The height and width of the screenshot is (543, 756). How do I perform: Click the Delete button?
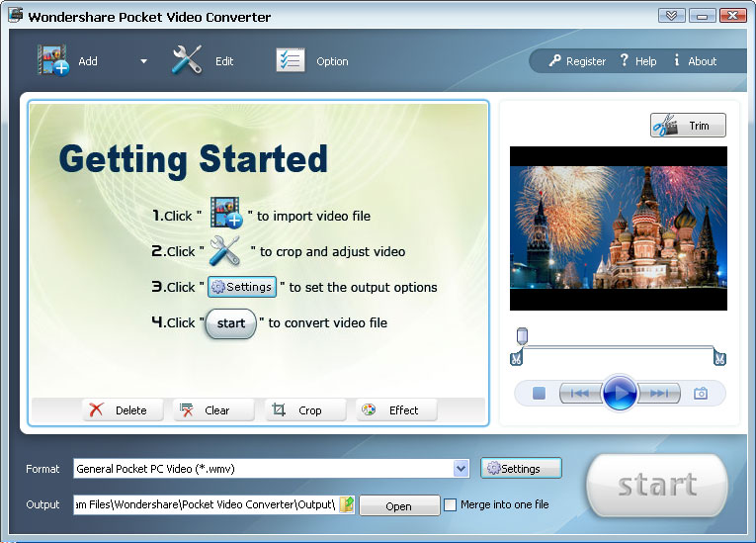[123, 410]
